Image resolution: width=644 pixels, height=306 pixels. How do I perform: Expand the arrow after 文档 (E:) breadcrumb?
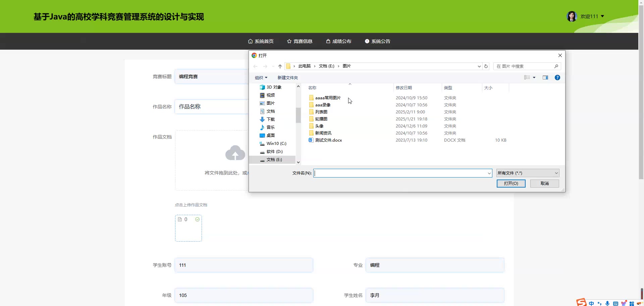tap(338, 66)
